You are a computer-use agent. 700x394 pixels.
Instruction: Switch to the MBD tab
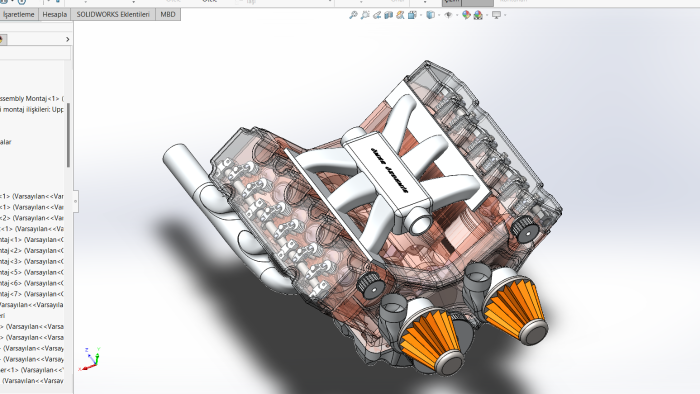[168, 14]
